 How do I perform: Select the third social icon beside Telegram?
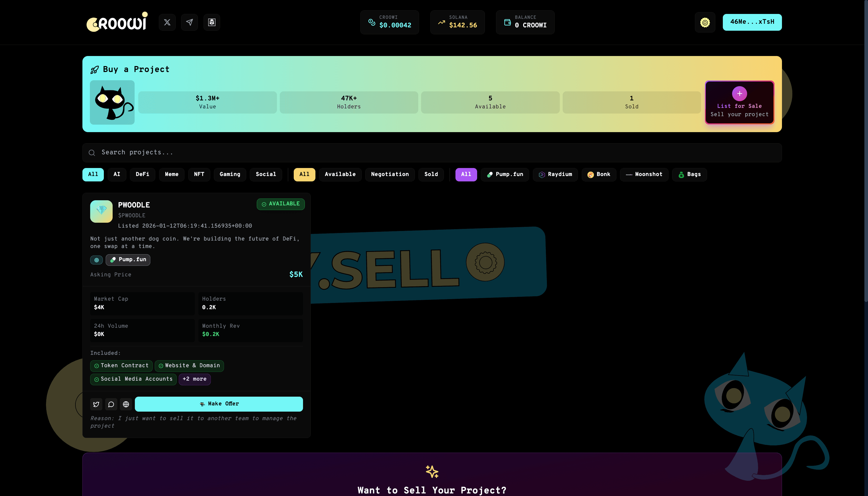212,22
